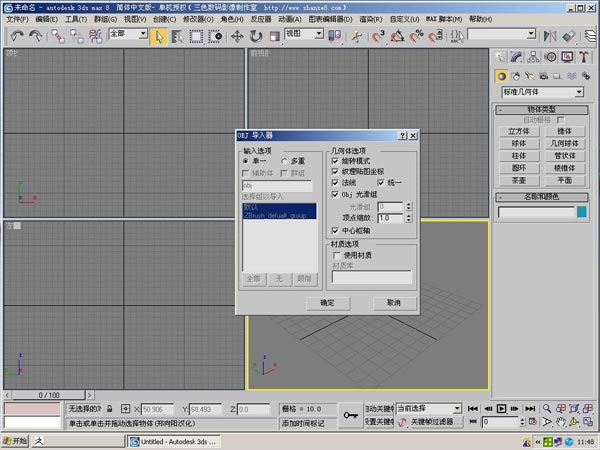This screenshot has width=600, height=450.
Task: Click the Bind to Space Warp icon
Action: tap(95, 36)
